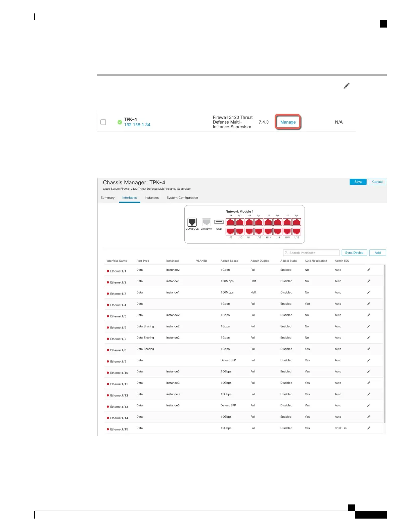Click the Search Interfaces field
This screenshot has height=532, width=411.
pyautogui.click(x=311, y=253)
